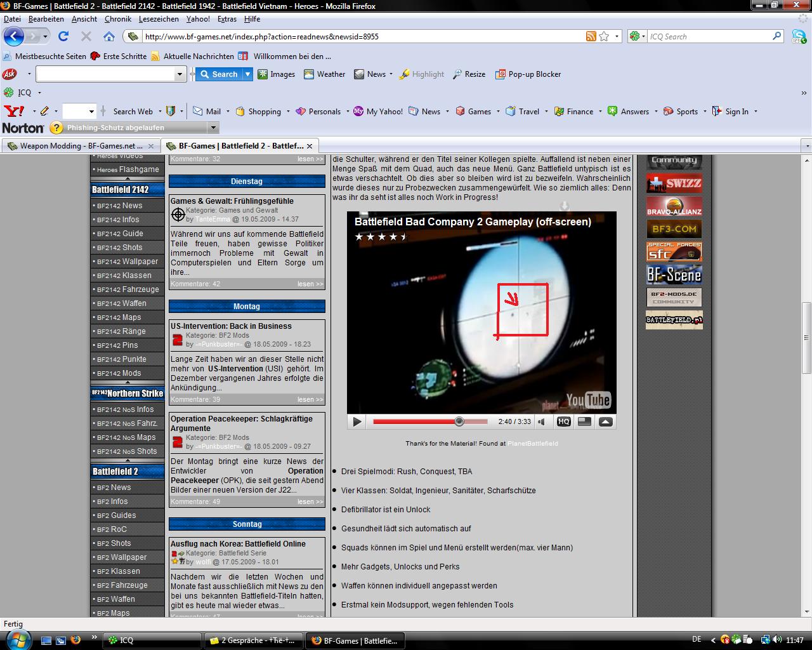This screenshot has width=812, height=650.
Task: Click the YouTube logo in the video
Action: 588,399
